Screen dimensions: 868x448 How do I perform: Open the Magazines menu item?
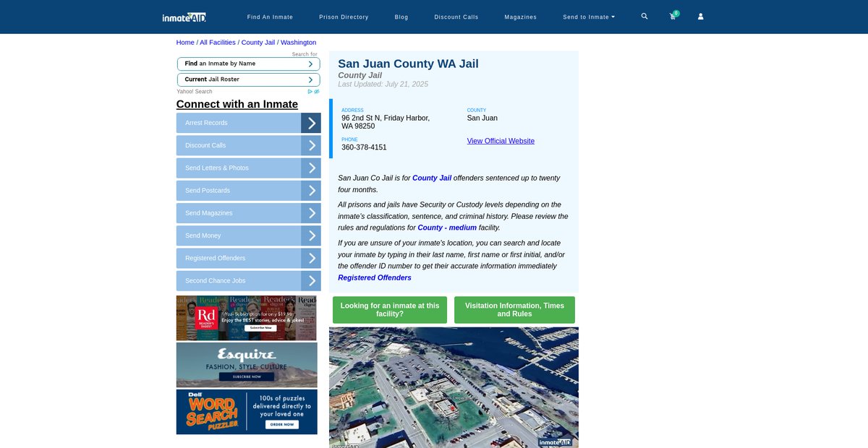click(520, 17)
